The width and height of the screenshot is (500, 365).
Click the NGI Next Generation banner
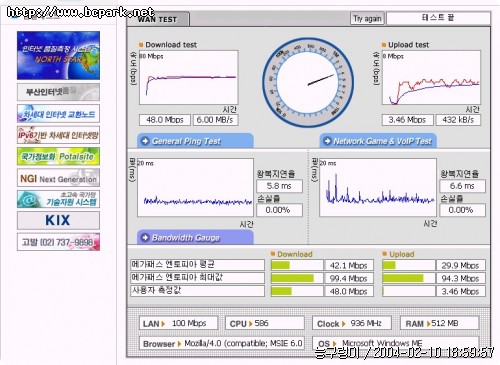(58, 178)
